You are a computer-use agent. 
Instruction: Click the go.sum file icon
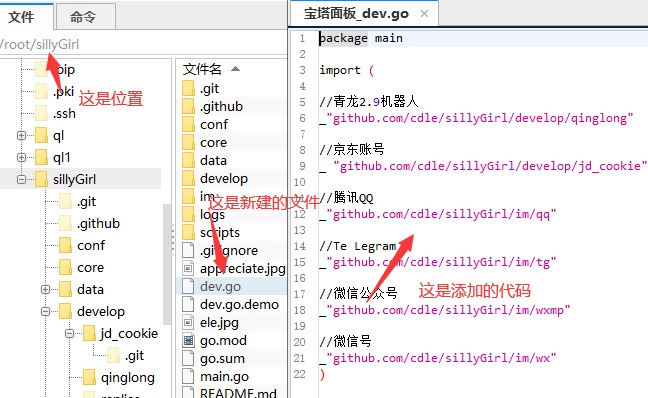188,358
